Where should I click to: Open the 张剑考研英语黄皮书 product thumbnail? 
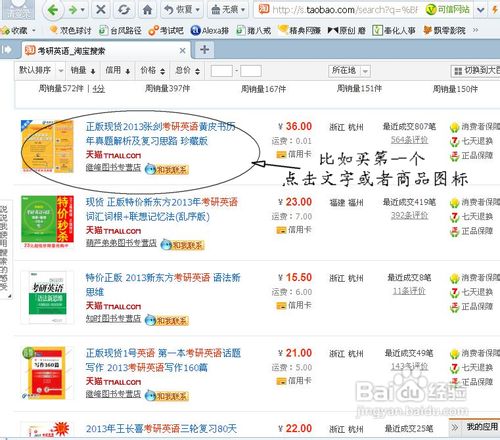(47, 146)
